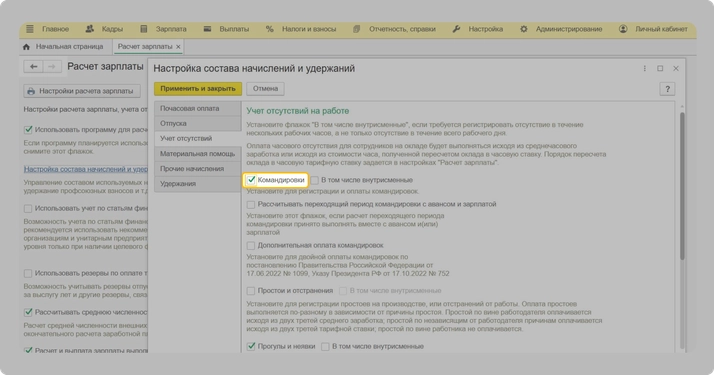Select Материальная помощь section
The image size is (714, 375).
197,154
